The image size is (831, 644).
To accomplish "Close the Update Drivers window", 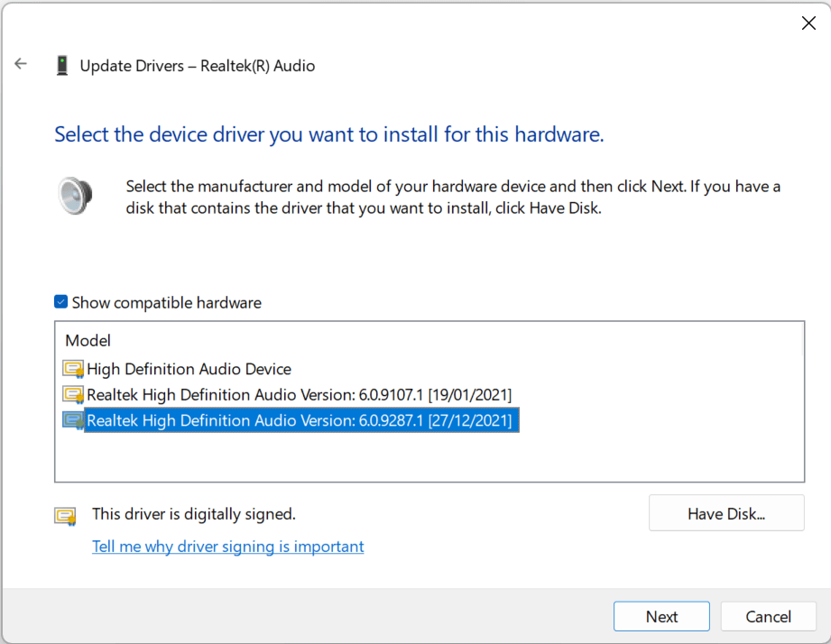I will (x=808, y=23).
